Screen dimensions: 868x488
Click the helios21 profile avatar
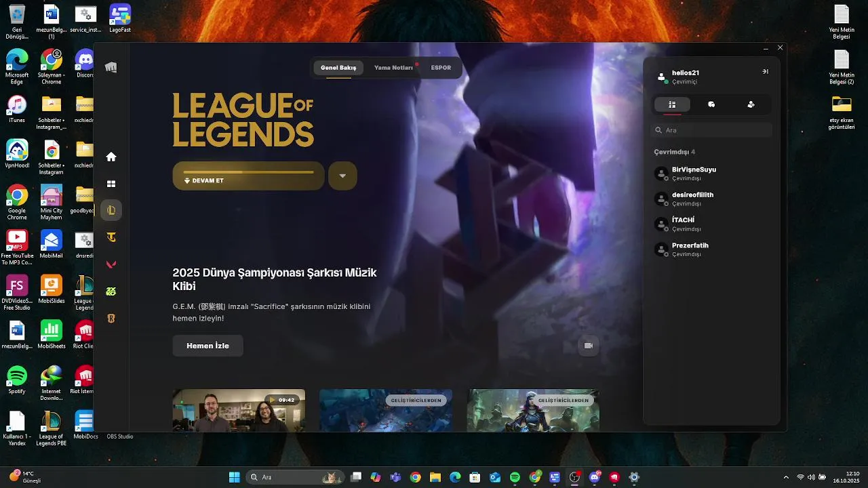(x=662, y=77)
